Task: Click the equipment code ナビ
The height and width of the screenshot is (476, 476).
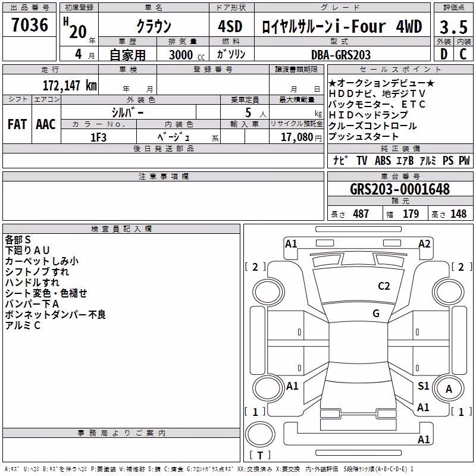Action: 340,160
